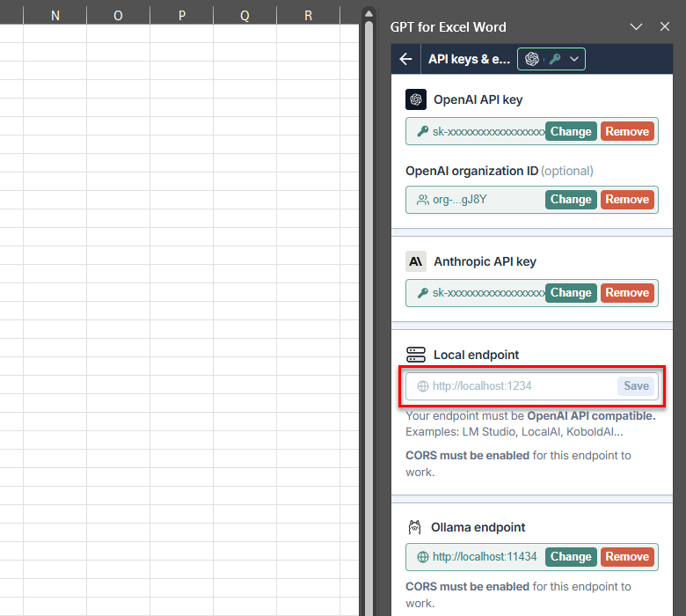Click the Anthropic logo icon

(416, 261)
